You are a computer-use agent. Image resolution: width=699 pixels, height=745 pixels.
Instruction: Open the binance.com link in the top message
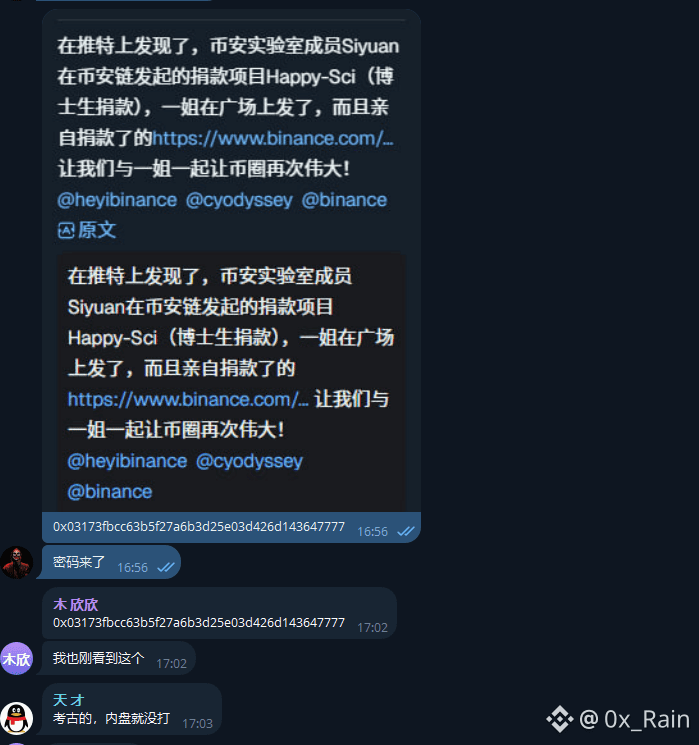pyautogui.click(x=273, y=138)
